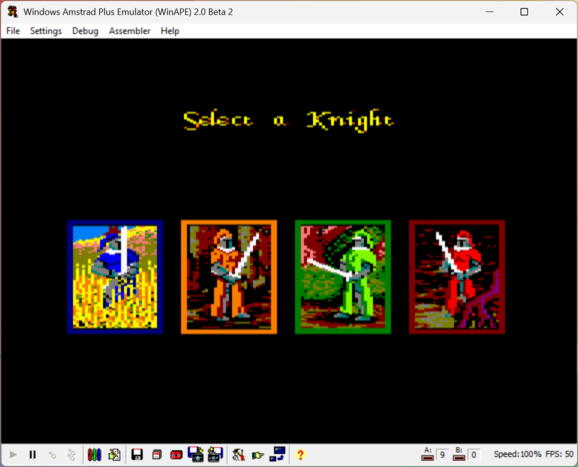Click the pointing hand toolbar icon
The image size is (578, 467).
(258, 455)
